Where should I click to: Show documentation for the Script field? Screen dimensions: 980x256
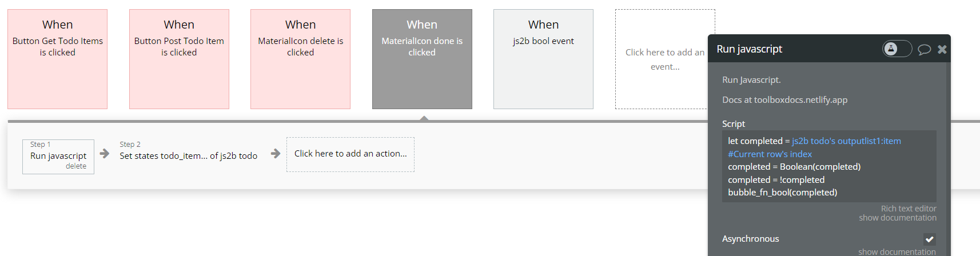click(x=898, y=218)
